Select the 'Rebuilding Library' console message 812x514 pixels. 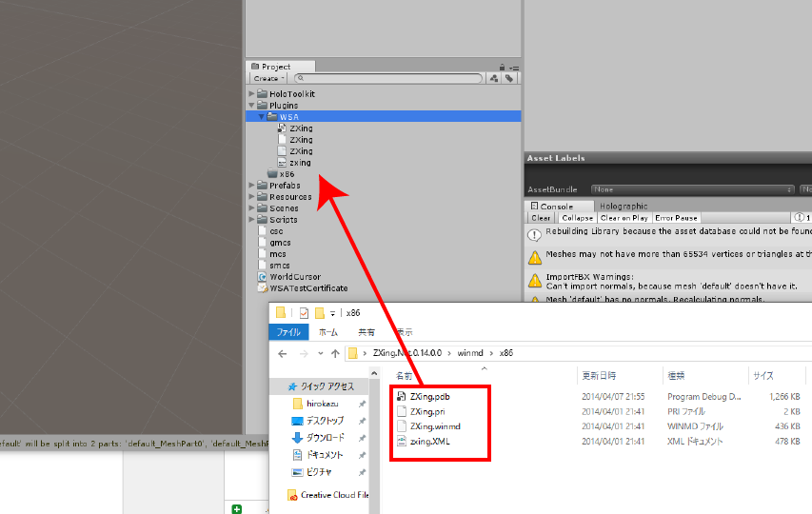(x=668, y=234)
